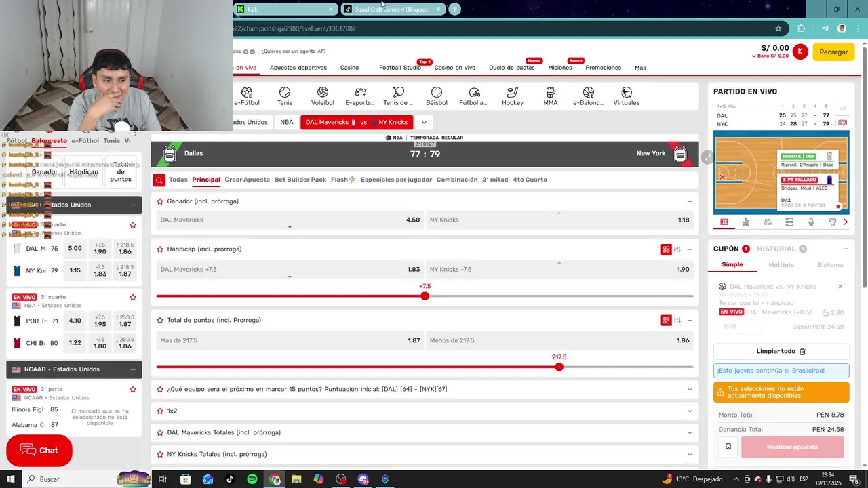Open File Explorer from the taskbar
Viewport: 868px width, 488px height.
pyautogui.click(x=296, y=479)
